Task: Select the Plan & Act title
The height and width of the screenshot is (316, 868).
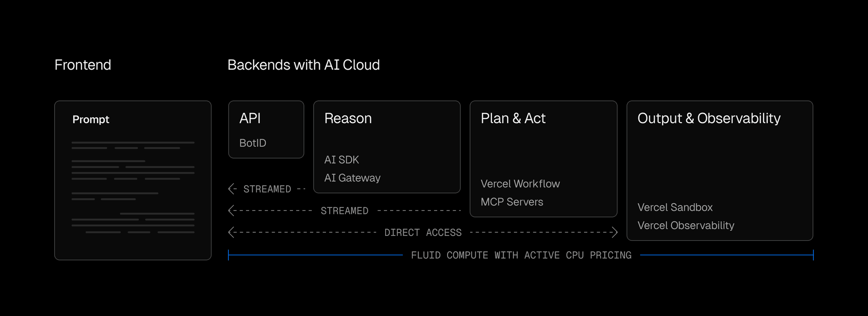Action: [513, 118]
